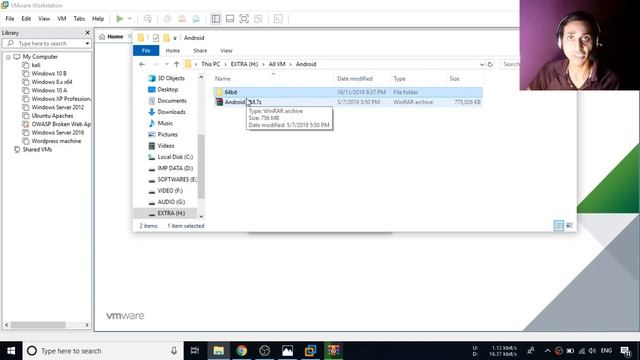Select the kali virtual machine

36,65
